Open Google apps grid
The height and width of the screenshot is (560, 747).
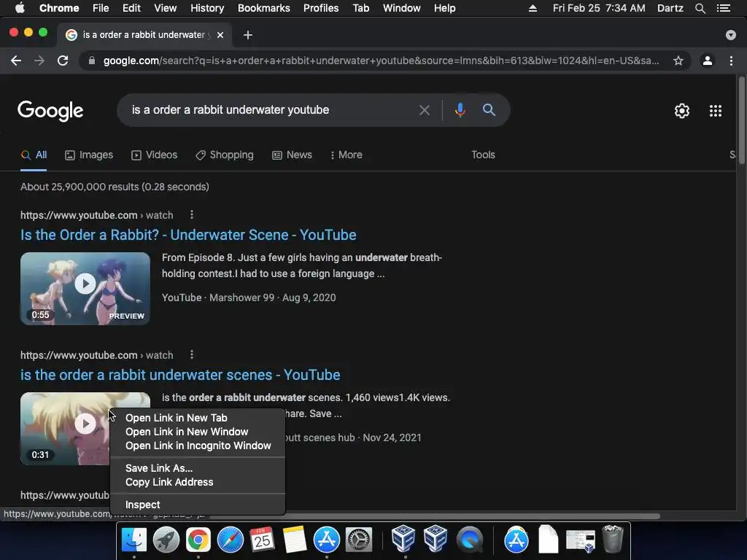(x=716, y=111)
